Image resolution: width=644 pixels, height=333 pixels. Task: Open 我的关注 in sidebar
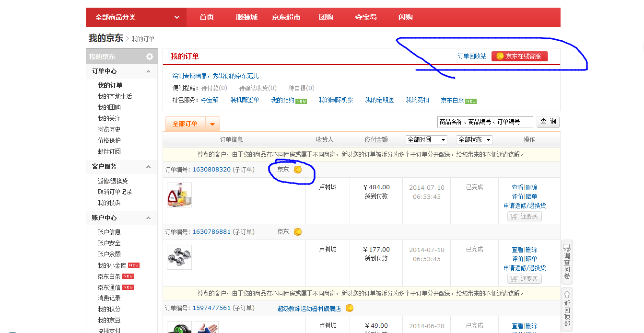point(109,119)
